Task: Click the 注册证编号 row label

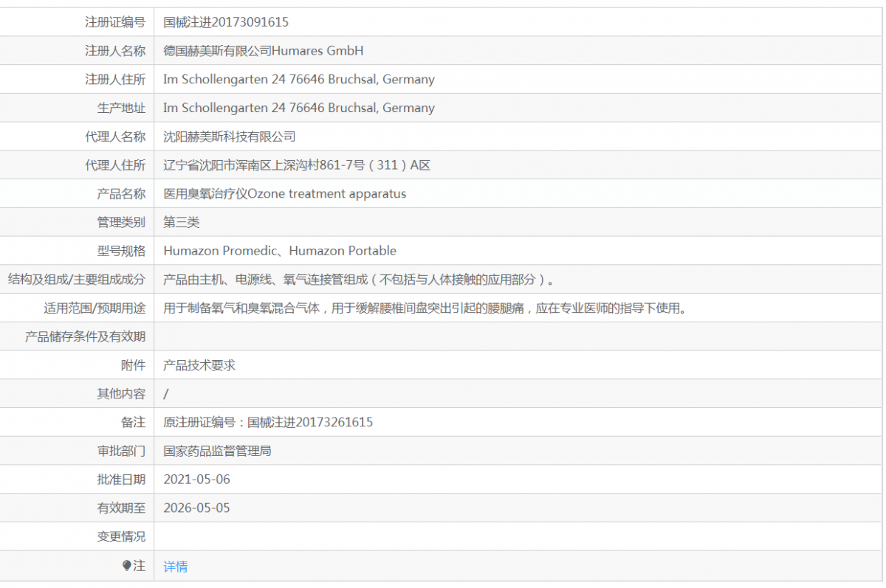Action: coord(115,22)
